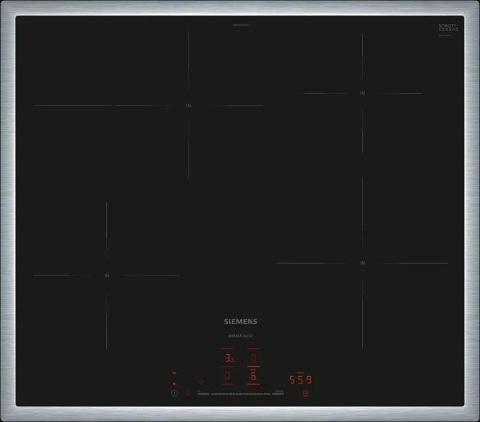Tap the child lock key icon

point(188,393)
